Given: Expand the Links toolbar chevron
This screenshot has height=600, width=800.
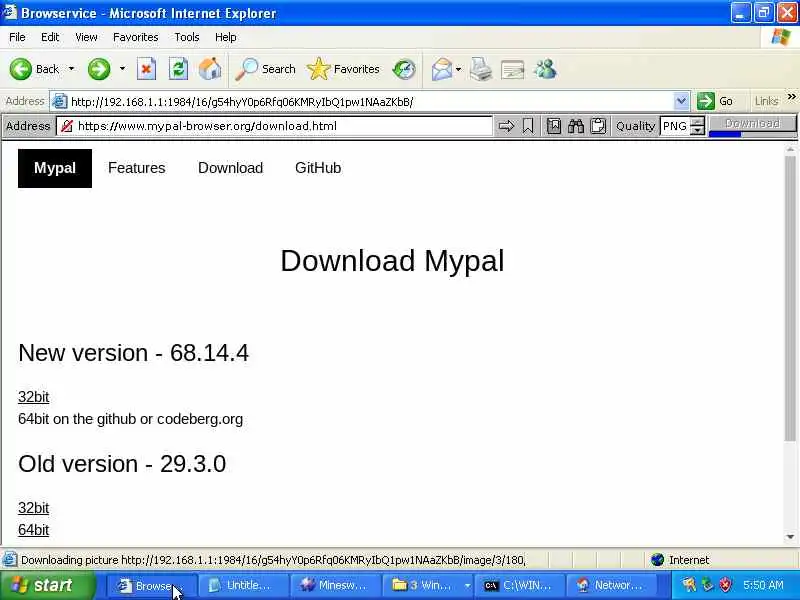Looking at the screenshot, I should 791,97.
